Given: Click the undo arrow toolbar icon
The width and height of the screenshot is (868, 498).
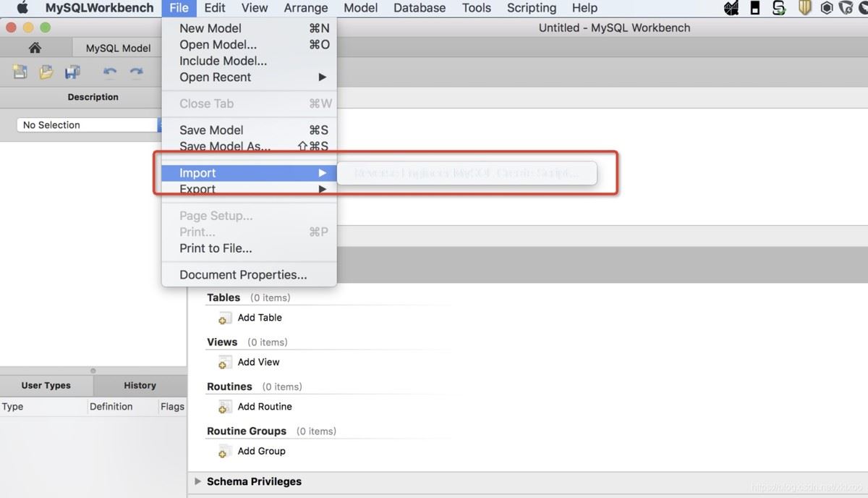Looking at the screenshot, I should [110, 72].
